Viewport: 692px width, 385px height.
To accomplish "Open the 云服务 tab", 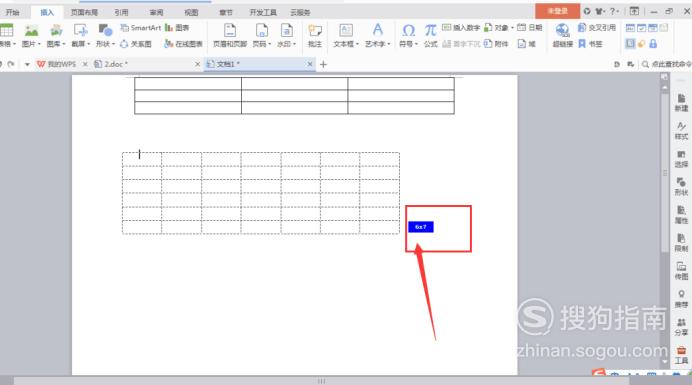I will coord(300,12).
